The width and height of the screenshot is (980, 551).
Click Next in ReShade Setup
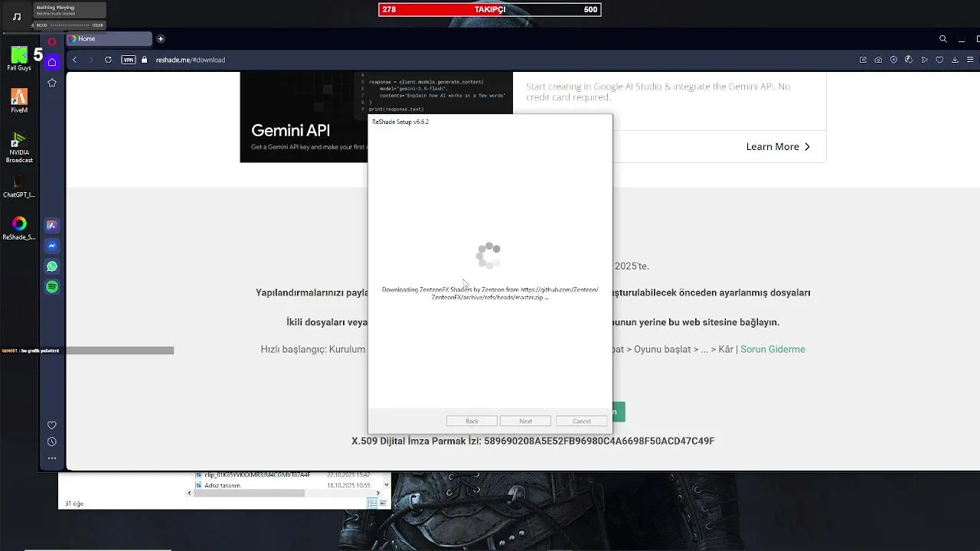pyautogui.click(x=525, y=421)
